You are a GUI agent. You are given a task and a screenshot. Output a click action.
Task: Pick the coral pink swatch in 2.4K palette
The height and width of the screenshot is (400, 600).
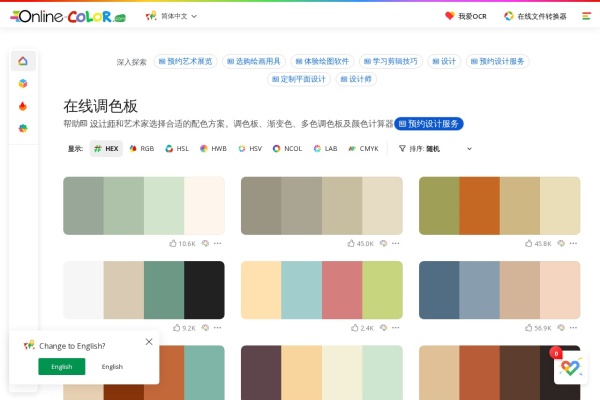[x=342, y=290]
